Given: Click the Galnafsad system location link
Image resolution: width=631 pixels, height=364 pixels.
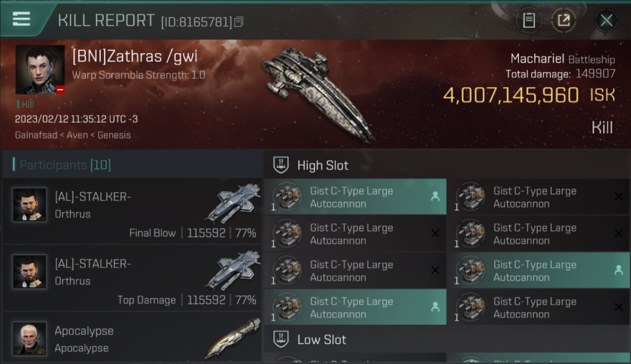Looking at the screenshot, I should 36,135.
